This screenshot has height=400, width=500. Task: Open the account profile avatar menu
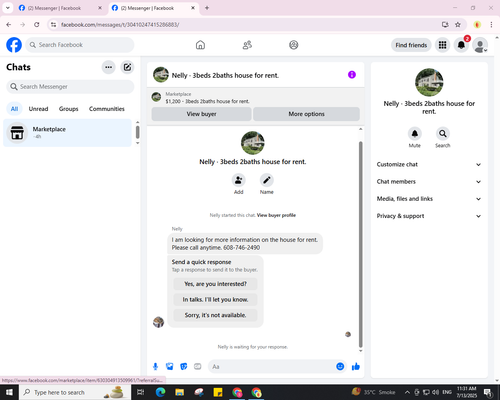coord(480,45)
